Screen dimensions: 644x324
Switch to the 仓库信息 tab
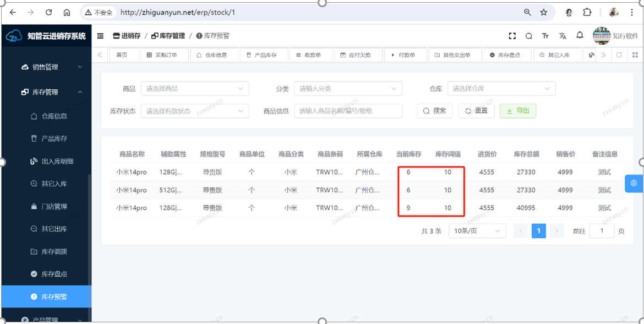coord(215,55)
